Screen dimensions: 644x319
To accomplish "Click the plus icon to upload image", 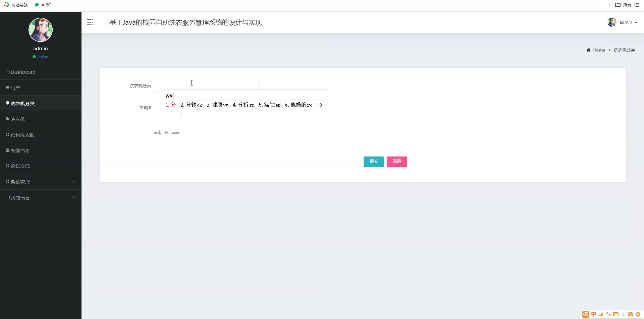I will pyautogui.click(x=181, y=113).
